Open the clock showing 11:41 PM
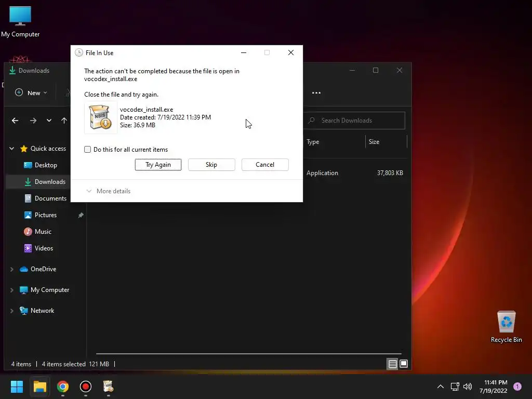 pyautogui.click(x=494, y=387)
